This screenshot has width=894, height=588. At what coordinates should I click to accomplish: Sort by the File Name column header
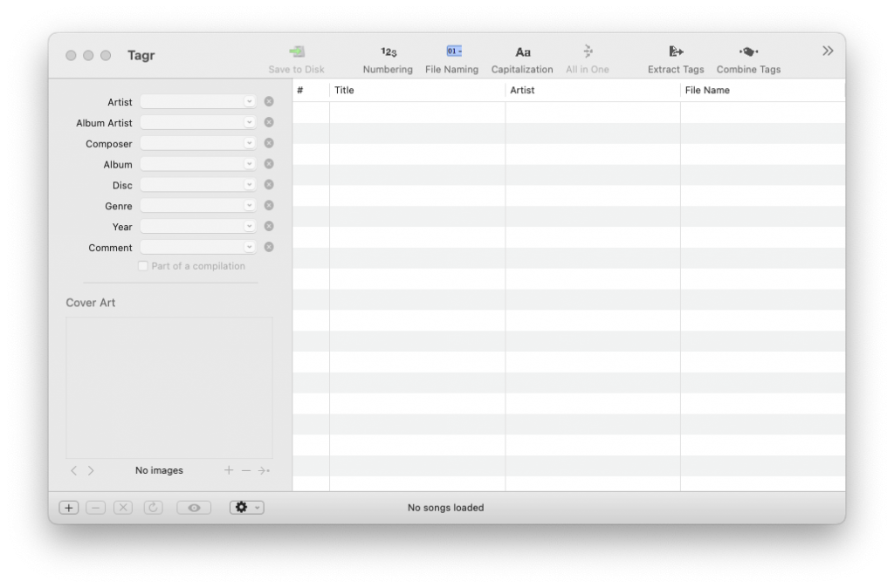[763, 90]
